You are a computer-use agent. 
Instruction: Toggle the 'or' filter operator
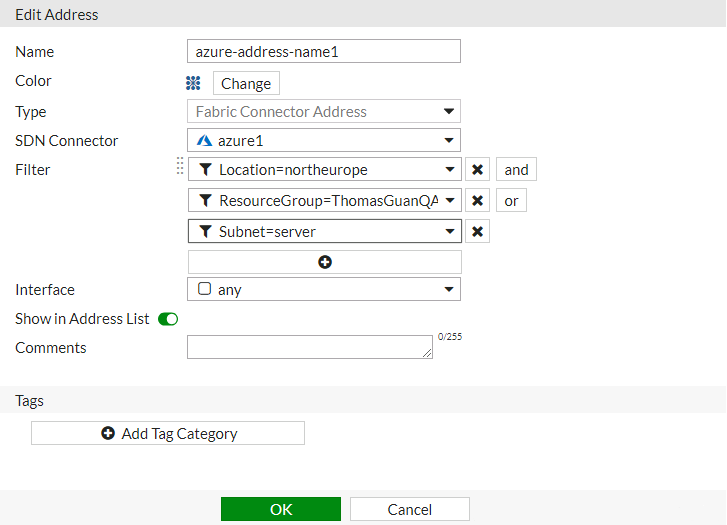point(511,201)
